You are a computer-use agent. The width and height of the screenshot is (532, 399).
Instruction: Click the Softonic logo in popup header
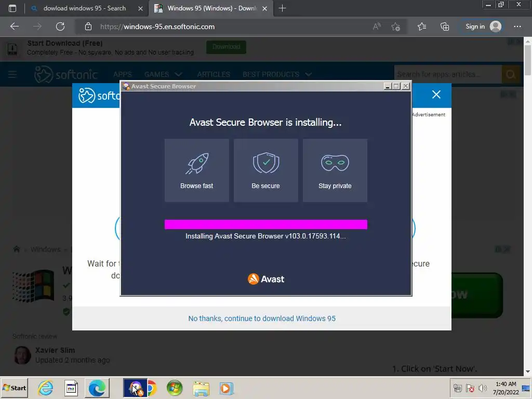pyautogui.click(x=99, y=96)
